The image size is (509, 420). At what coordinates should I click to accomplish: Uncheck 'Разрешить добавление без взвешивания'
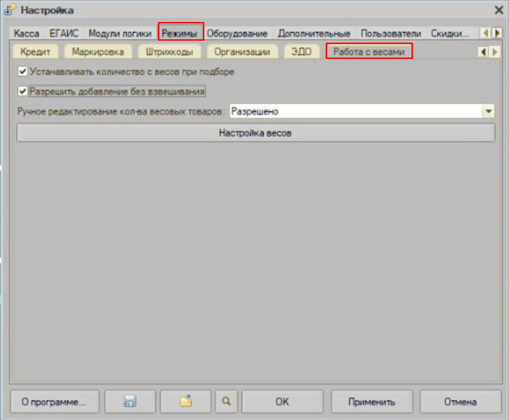tap(22, 92)
